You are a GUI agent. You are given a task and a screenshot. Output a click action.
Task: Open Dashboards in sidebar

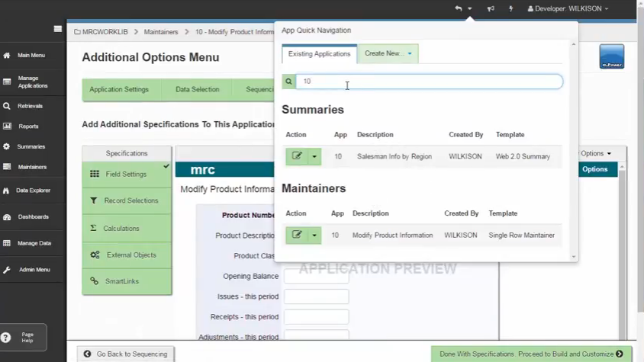tap(33, 216)
